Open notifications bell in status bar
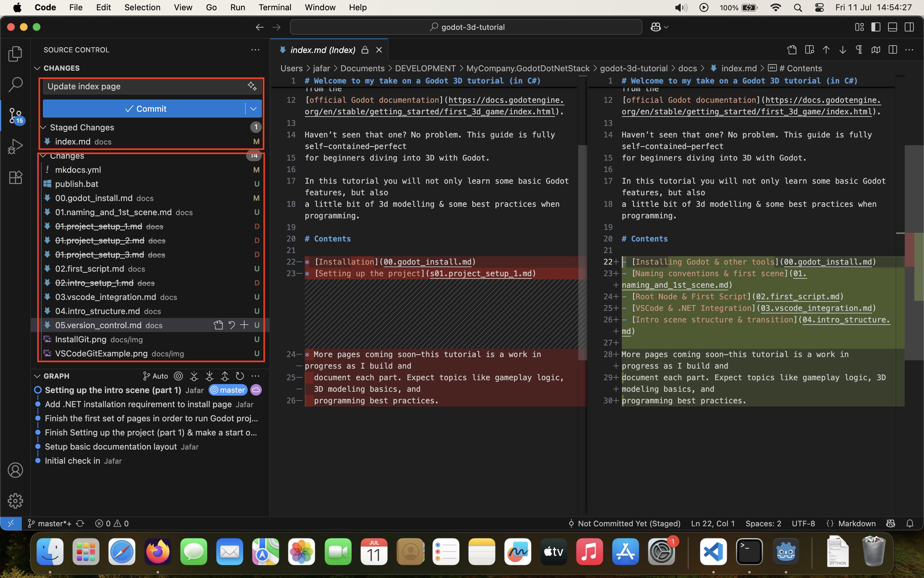The height and width of the screenshot is (578, 924). click(910, 523)
